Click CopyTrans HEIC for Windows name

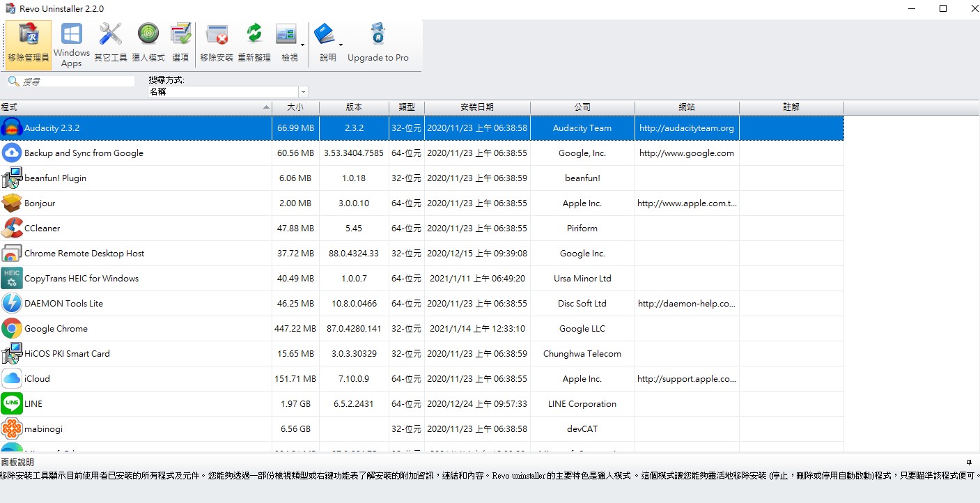tap(81, 279)
